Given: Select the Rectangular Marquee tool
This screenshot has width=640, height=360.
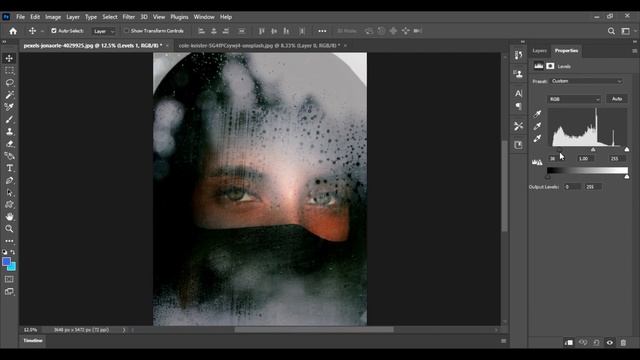Looking at the screenshot, I should click(9, 70).
